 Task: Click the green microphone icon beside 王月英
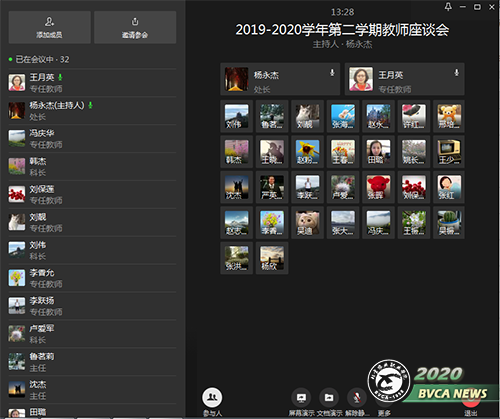[x=60, y=77]
